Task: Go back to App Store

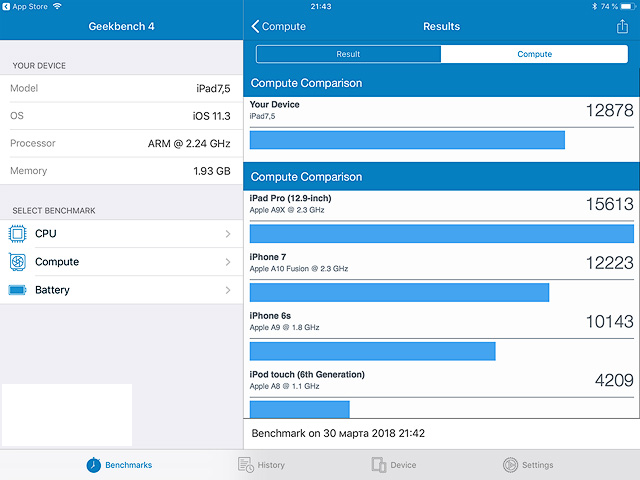Action: [x=25, y=6]
